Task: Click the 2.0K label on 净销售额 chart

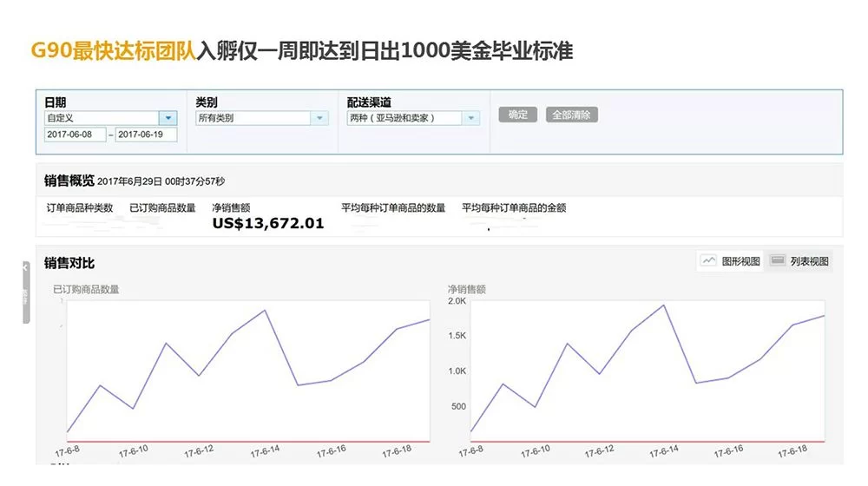Action: click(x=457, y=301)
